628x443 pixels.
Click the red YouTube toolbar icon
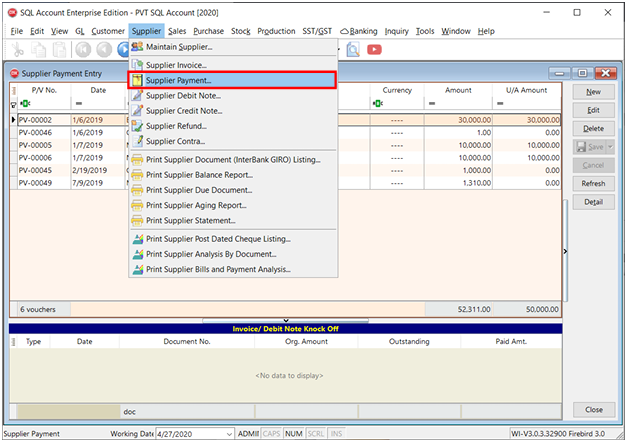click(x=374, y=48)
